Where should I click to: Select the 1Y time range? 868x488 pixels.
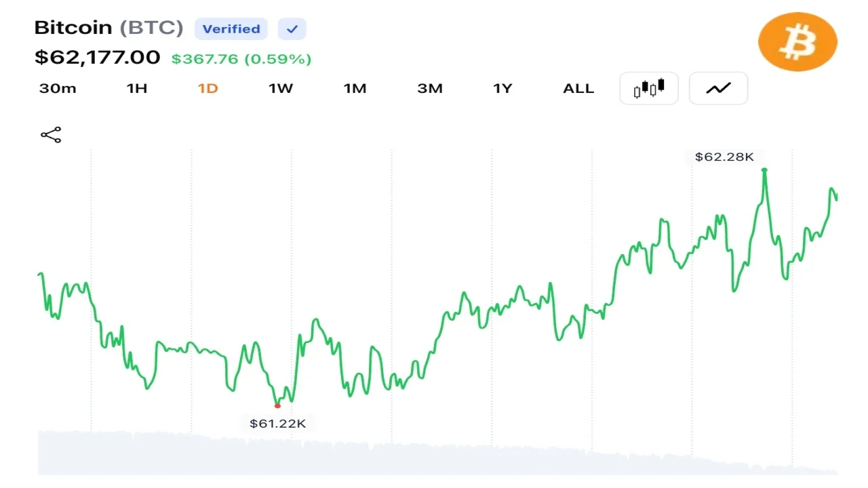[502, 89]
